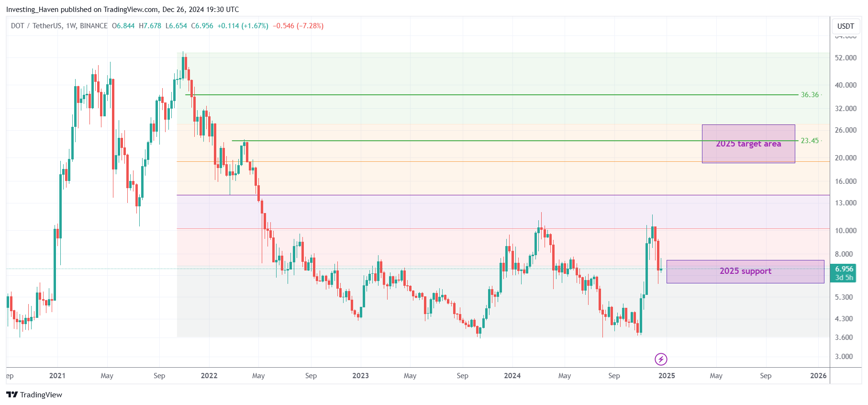Click the 16.000 price axis label
868x405 pixels.
(x=846, y=181)
